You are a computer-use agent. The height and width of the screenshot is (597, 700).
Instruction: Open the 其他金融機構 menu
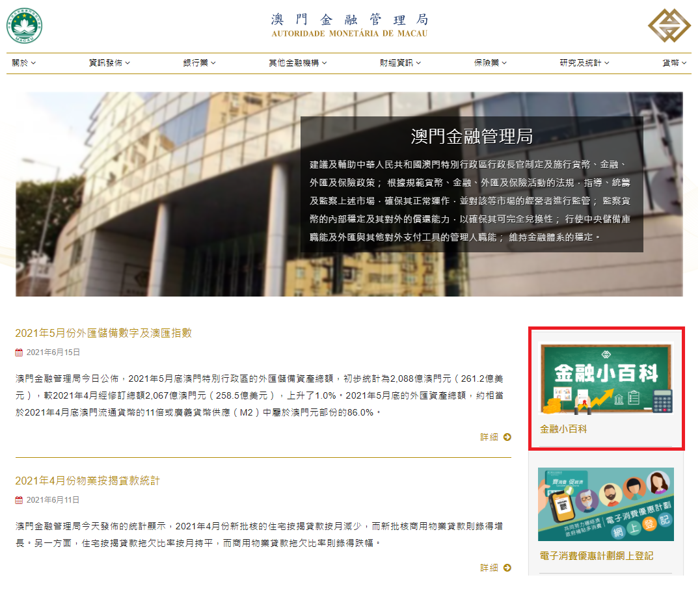[297, 63]
